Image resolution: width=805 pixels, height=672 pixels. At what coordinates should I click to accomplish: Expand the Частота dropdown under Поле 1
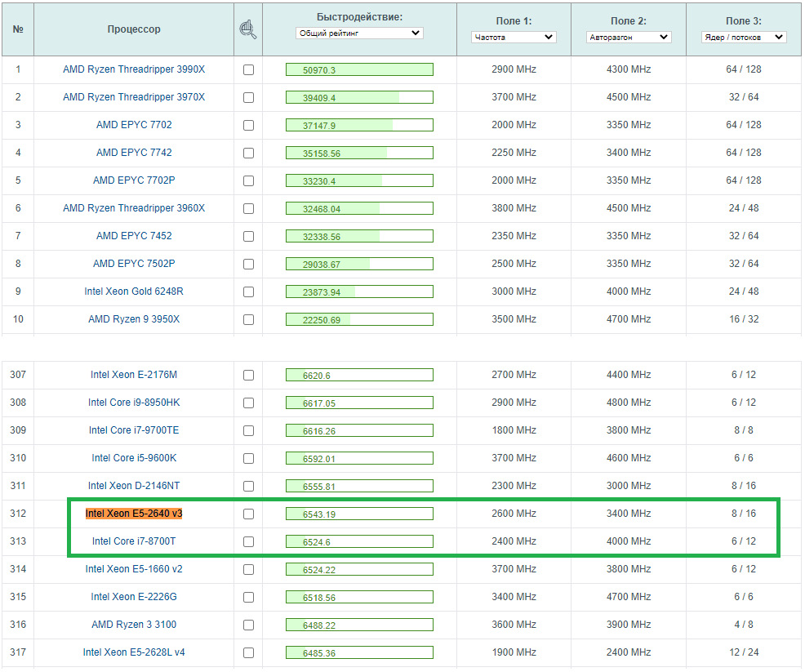pyautogui.click(x=514, y=37)
